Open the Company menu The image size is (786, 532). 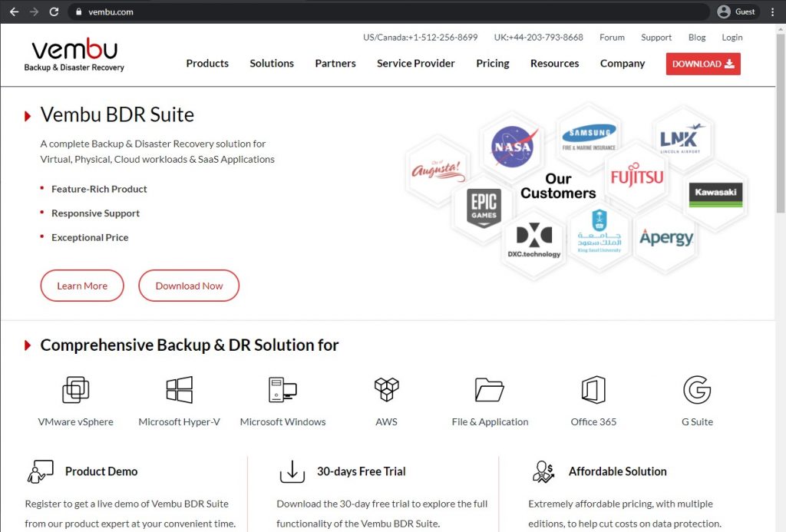623,63
